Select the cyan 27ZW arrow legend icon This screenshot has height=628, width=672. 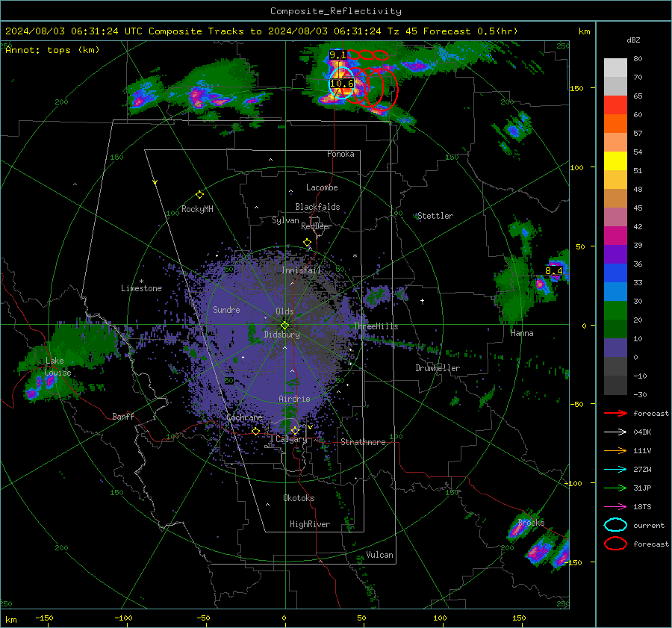coord(615,469)
